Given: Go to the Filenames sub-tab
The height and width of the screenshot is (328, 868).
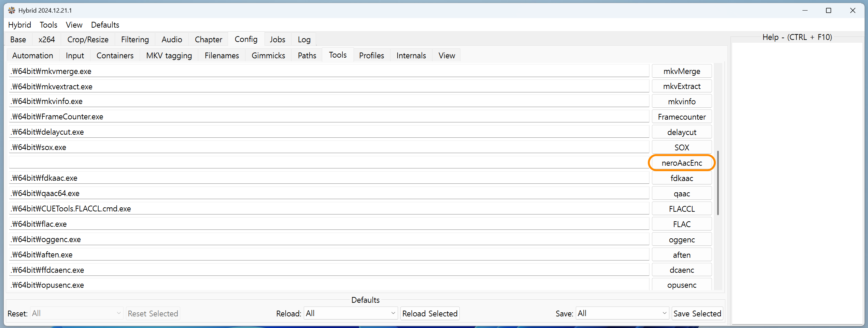Looking at the screenshot, I should point(222,56).
